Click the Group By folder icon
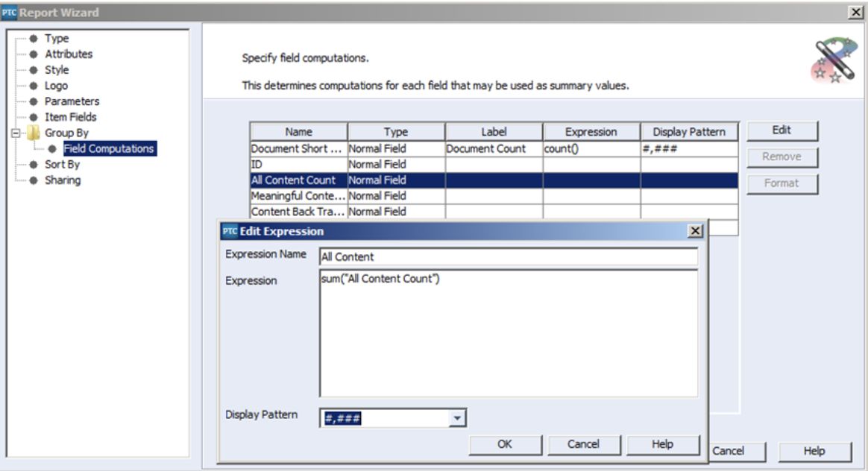 (34, 133)
